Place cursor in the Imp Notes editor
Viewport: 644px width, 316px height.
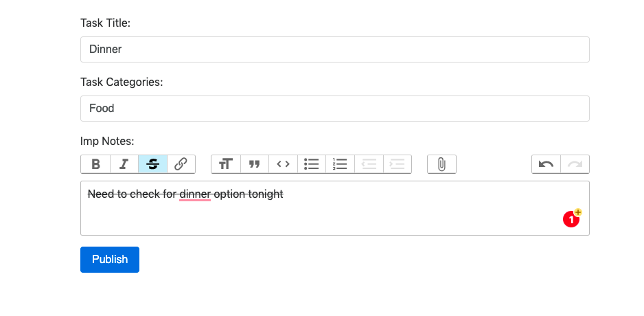[x=335, y=208]
